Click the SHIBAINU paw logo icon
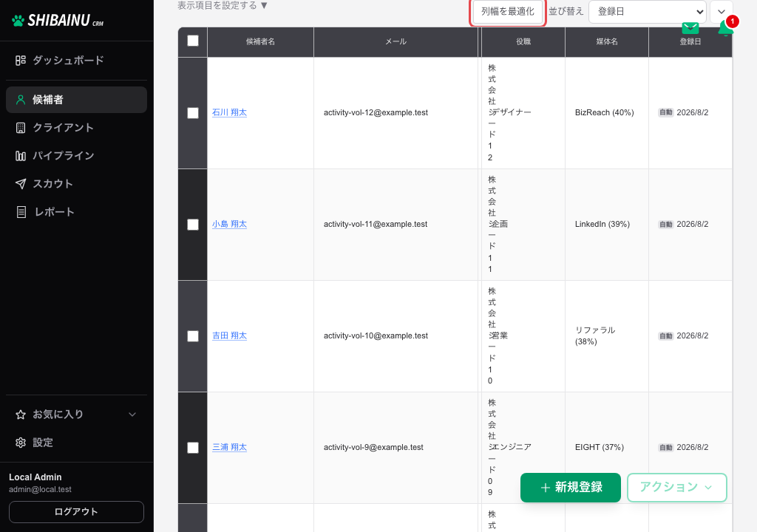This screenshot has height=532, width=757. (18, 21)
